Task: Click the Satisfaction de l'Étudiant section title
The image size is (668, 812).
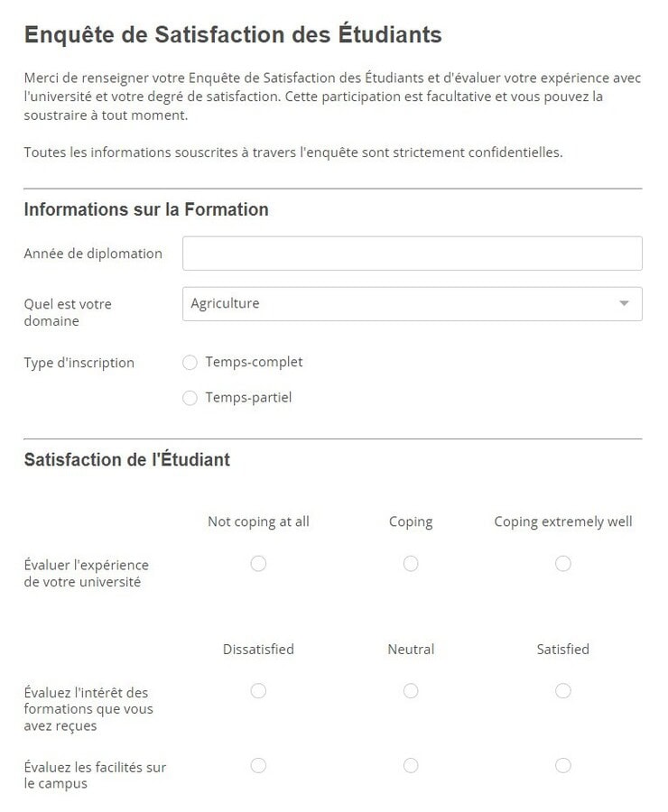Action: click(127, 459)
